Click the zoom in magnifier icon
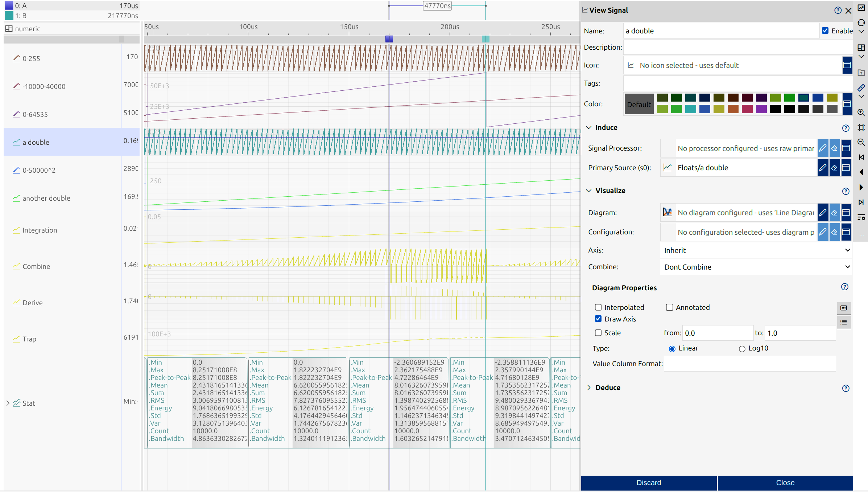The width and height of the screenshot is (868, 492). point(861,112)
